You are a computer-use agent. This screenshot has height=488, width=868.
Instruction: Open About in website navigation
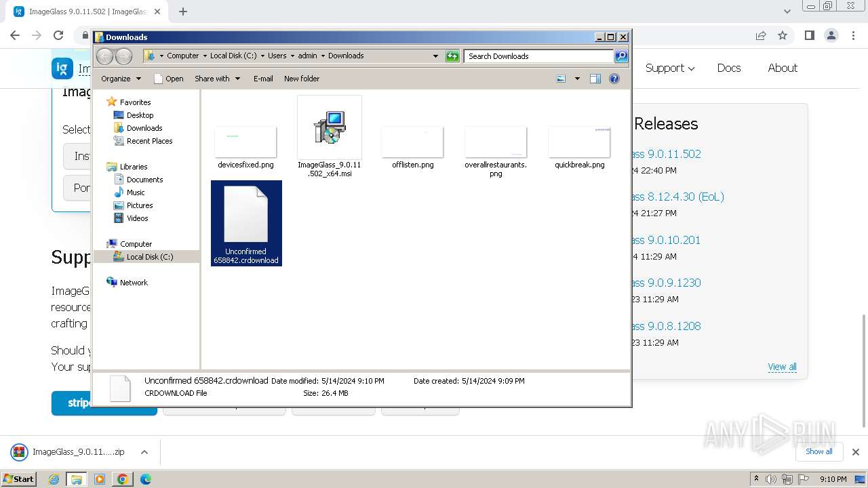(x=783, y=68)
